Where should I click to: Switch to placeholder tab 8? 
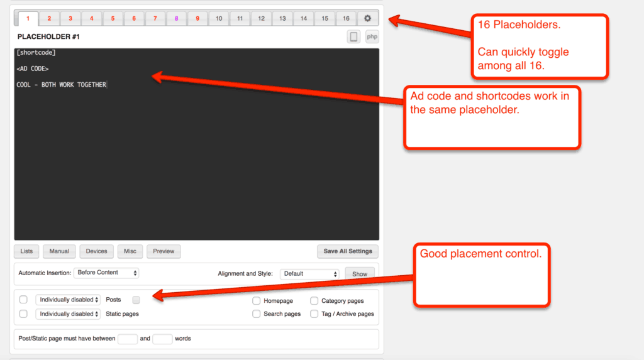coord(176,18)
